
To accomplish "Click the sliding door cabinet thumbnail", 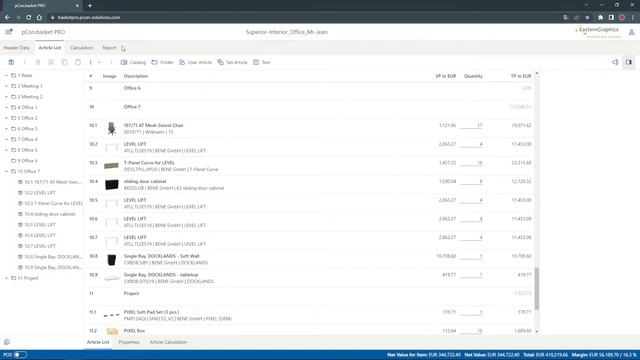I will (111, 184).
